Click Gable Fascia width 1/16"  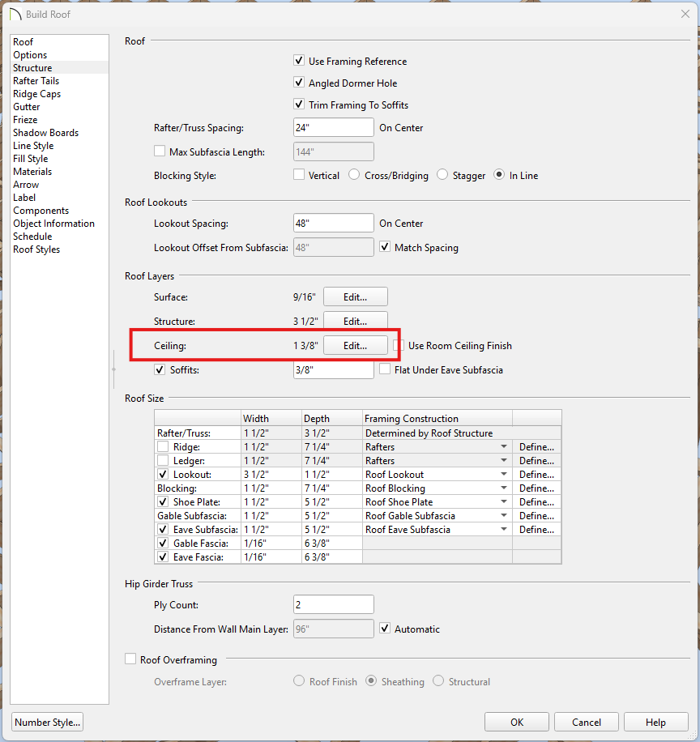click(271, 543)
